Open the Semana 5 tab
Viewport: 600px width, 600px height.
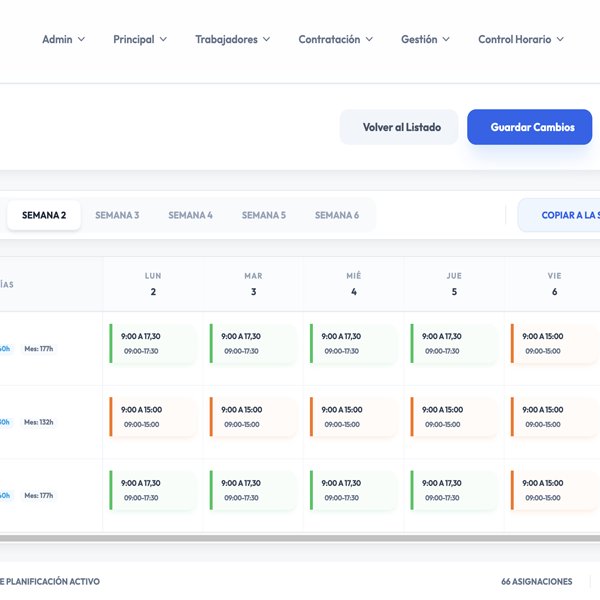[264, 215]
